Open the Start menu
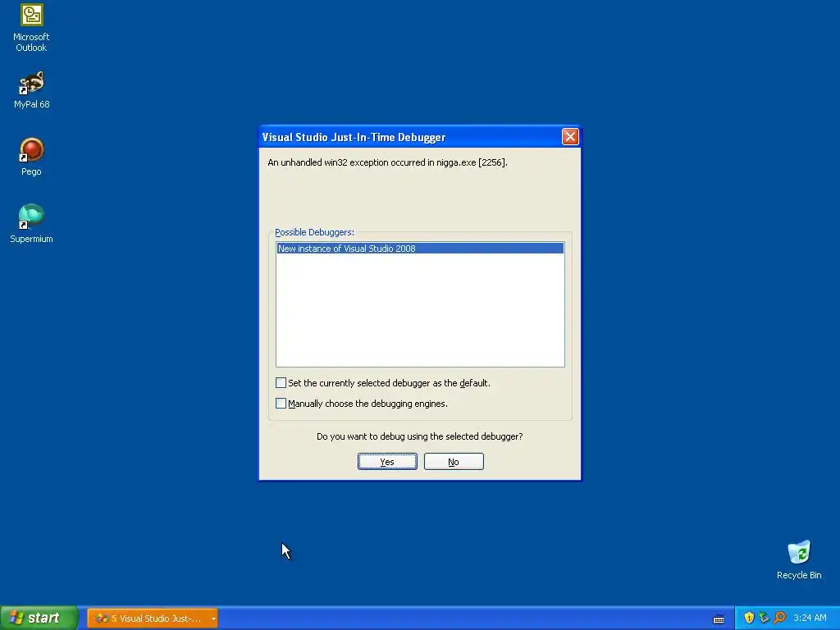The image size is (840, 630). [x=39, y=618]
